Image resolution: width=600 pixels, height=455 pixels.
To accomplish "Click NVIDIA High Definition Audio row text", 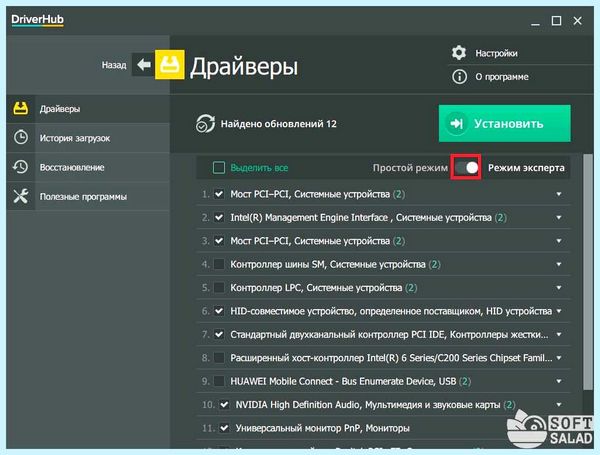I will pyautogui.click(x=375, y=405).
